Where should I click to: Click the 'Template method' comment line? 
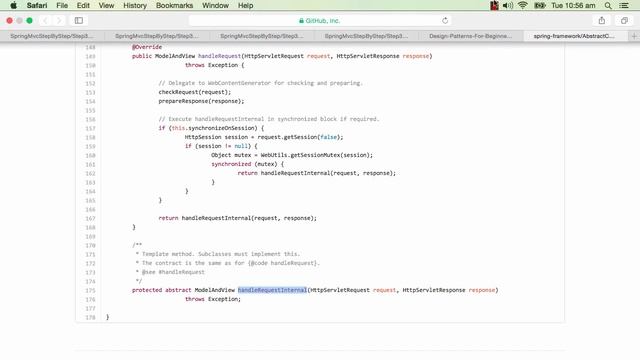(x=218, y=254)
